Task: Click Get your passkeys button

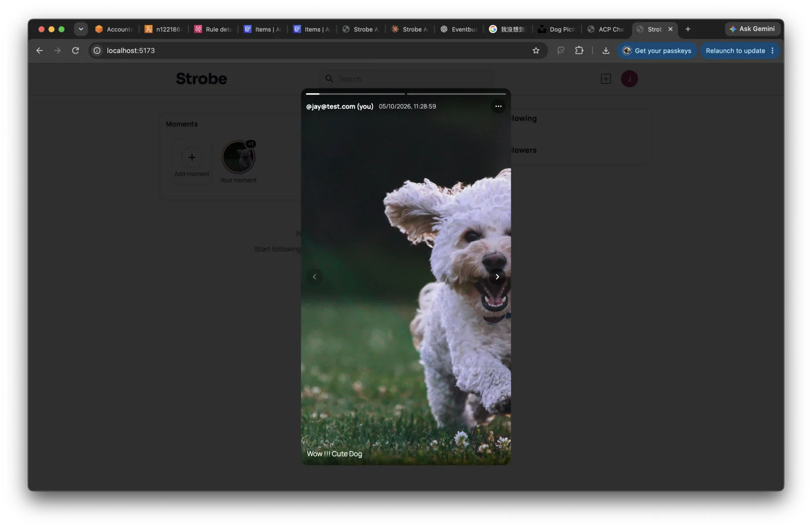Action: [x=657, y=51]
